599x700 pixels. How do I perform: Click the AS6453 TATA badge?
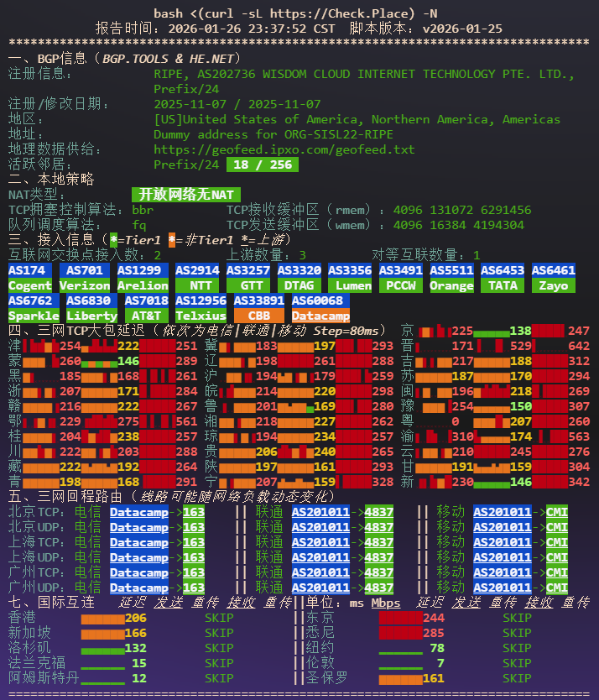point(502,278)
